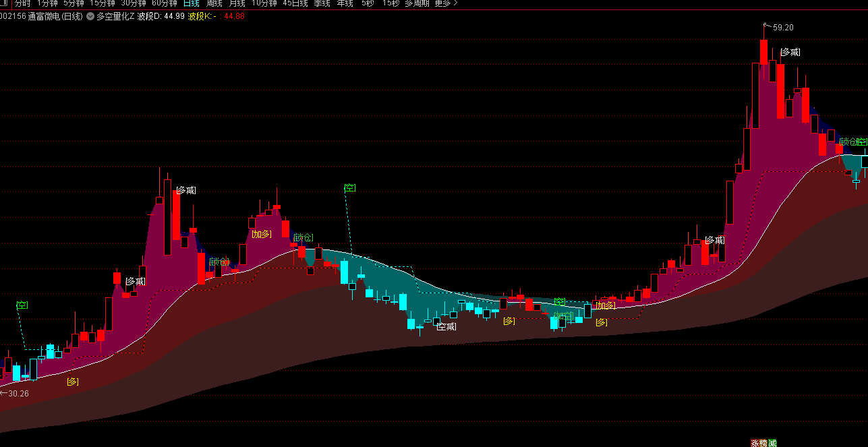Select the 日线 daily tab
Screen dimensions: 868x447
tap(192, 3)
